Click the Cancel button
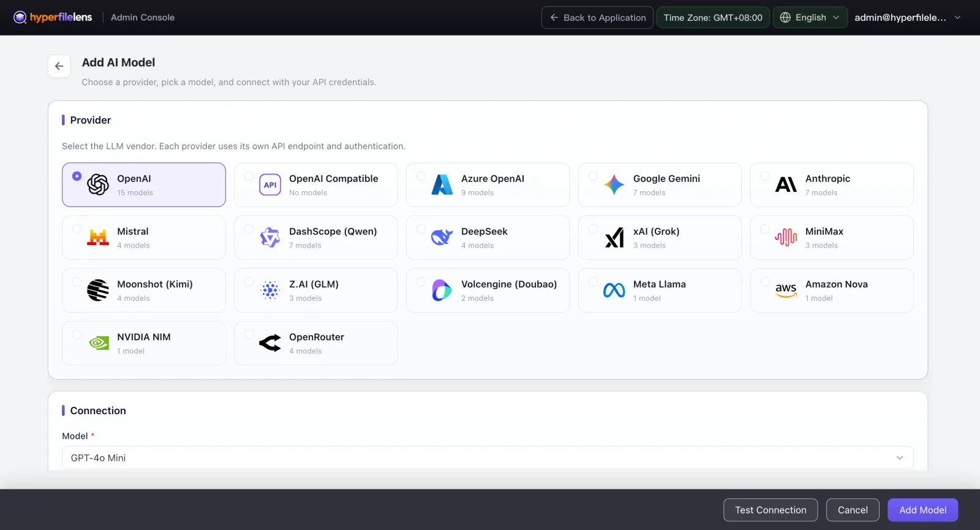980x530 pixels. pos(853,510)
